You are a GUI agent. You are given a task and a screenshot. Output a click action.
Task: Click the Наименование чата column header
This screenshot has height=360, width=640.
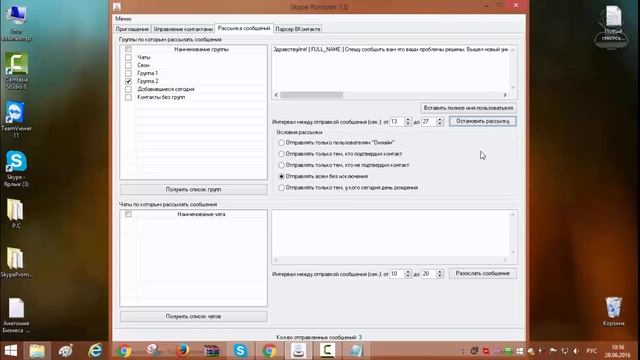click(x=201, y=214)
